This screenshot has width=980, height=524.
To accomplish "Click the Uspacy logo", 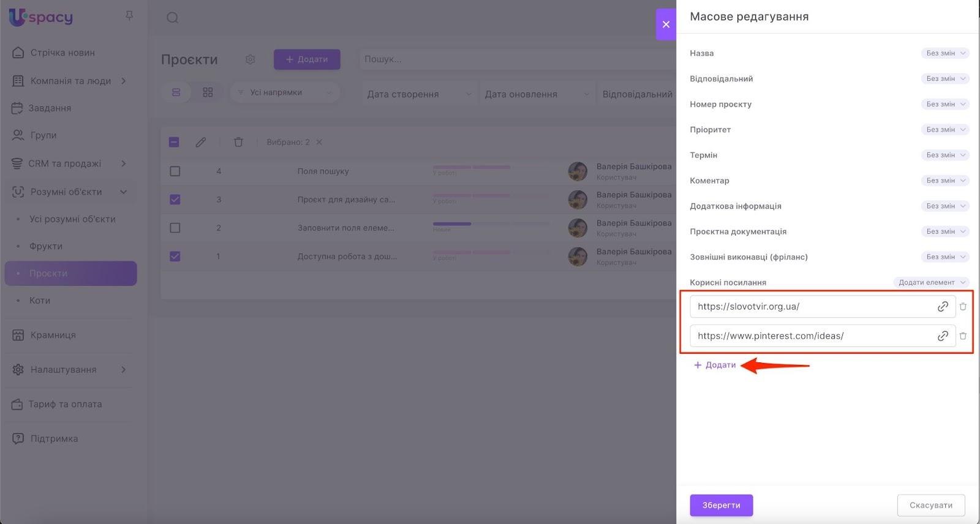I will (41, 17).
